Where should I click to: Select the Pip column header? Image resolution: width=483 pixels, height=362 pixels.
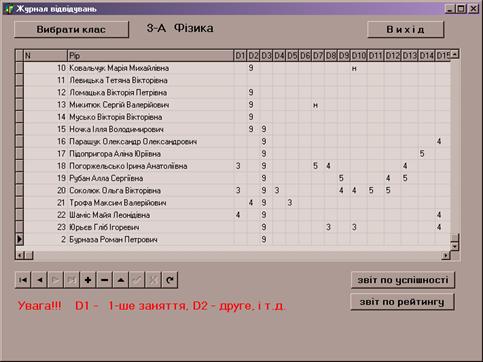coord(150,55)
